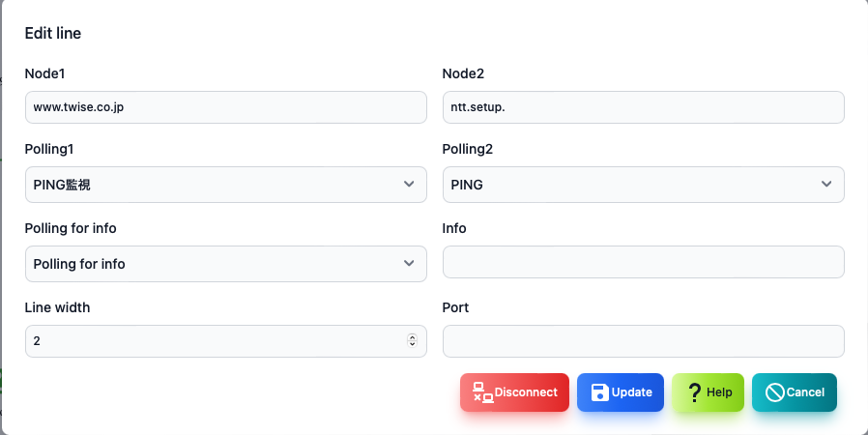
Task: Decrease Line width with the down arrow
Action: click(x=412, y=344)
